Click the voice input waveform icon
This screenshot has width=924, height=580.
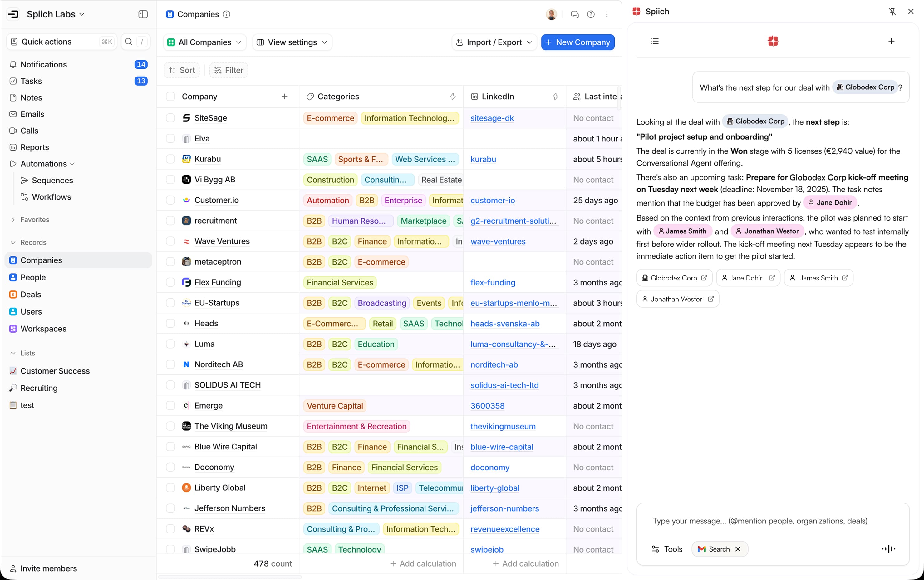coord(888,549)
